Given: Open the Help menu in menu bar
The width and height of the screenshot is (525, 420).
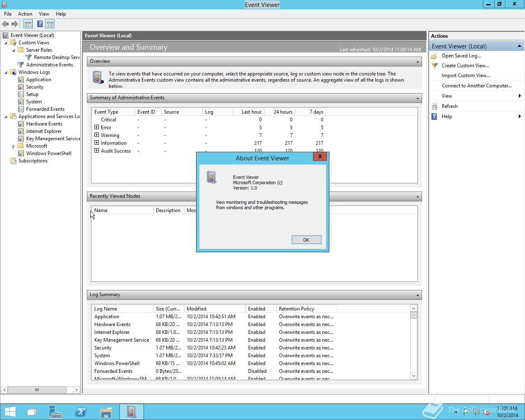Looking at the screenshot, I should (x=61, y=14).
